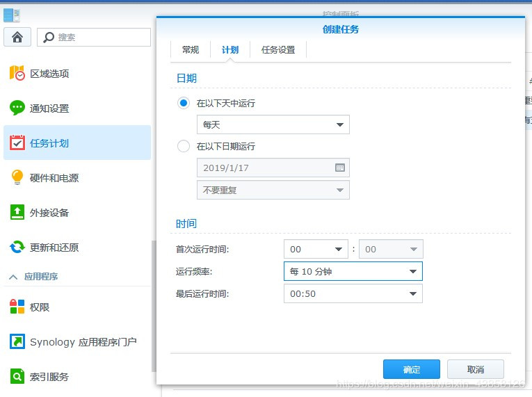Screen dimensions: 532x397
Task: Open 外接设备 external devices icon
Action: pyautogui.click(x=17, y=212)
